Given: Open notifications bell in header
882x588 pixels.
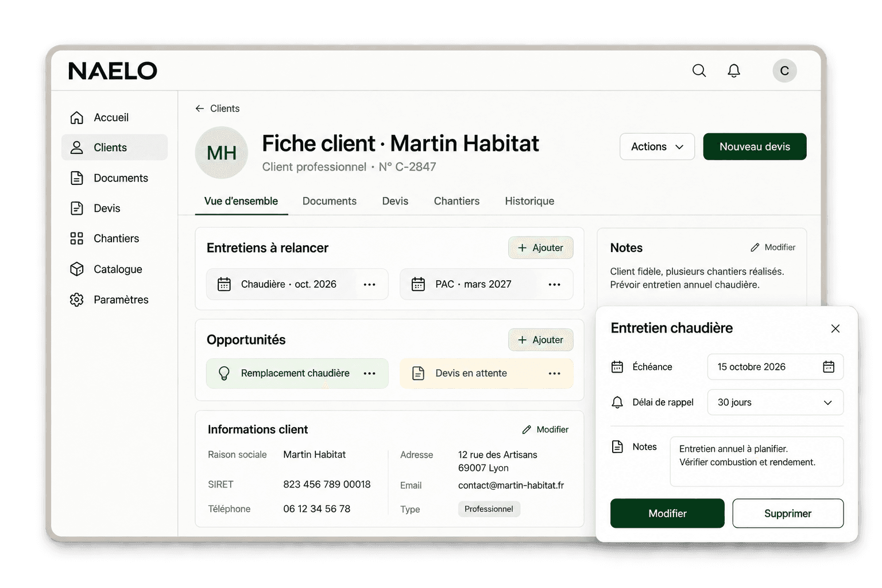Looking at the screenshot, I should (x=734, y=71).
